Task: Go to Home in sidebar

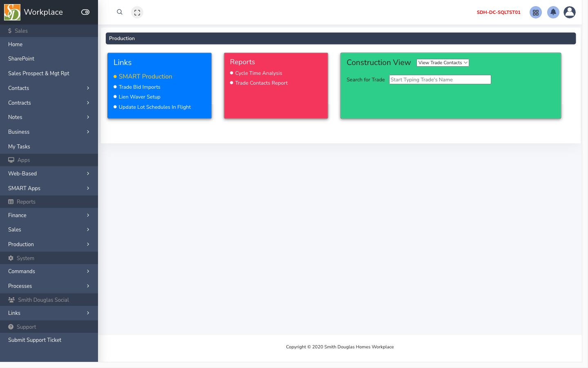Action: (x=49, y=44)
